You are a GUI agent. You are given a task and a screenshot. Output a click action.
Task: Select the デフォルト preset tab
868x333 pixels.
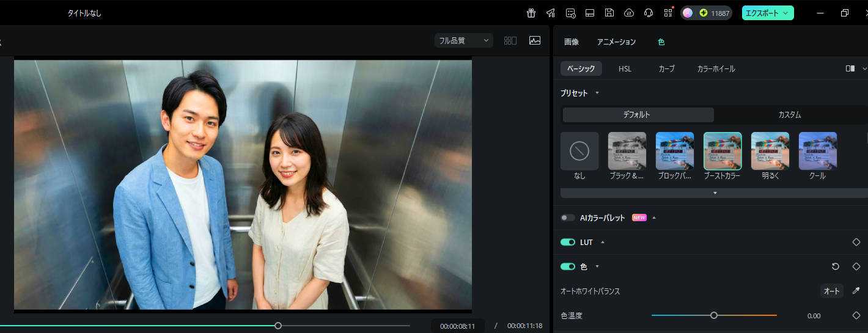click(638, 115)
